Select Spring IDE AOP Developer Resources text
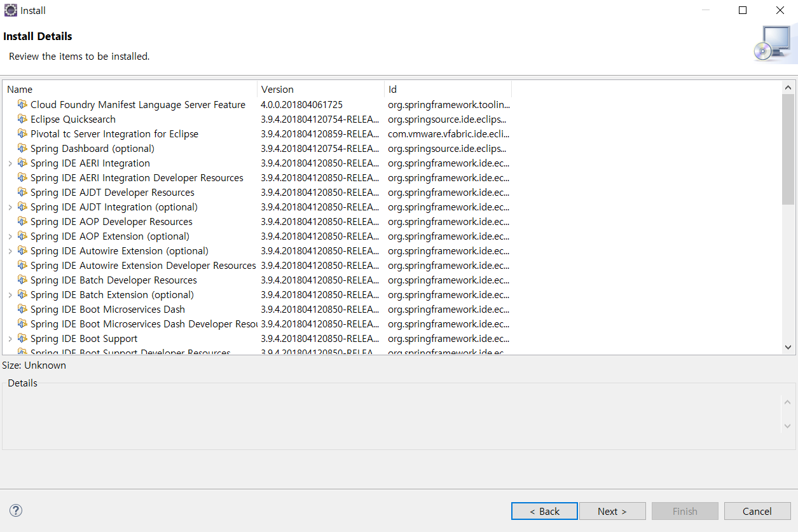Image resolution: width=798 pixels, height=532 pixels. 111,221
